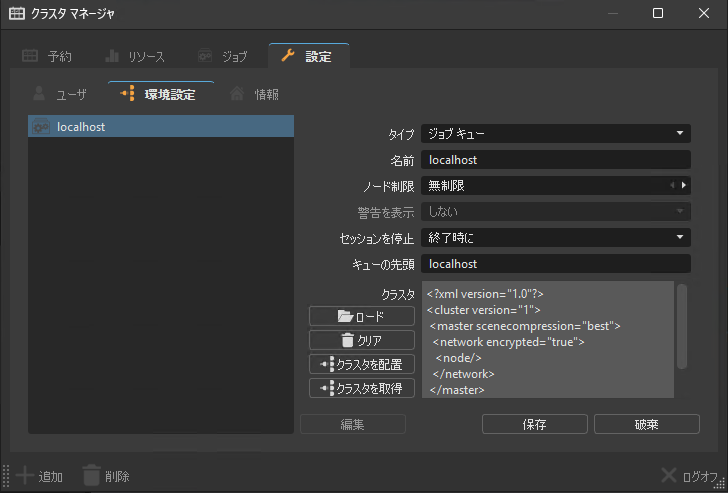Click the XML text area vertical scrollbar
Image resolution: width=728 pixels, height=493 pixels.
[x=682, y=326]
